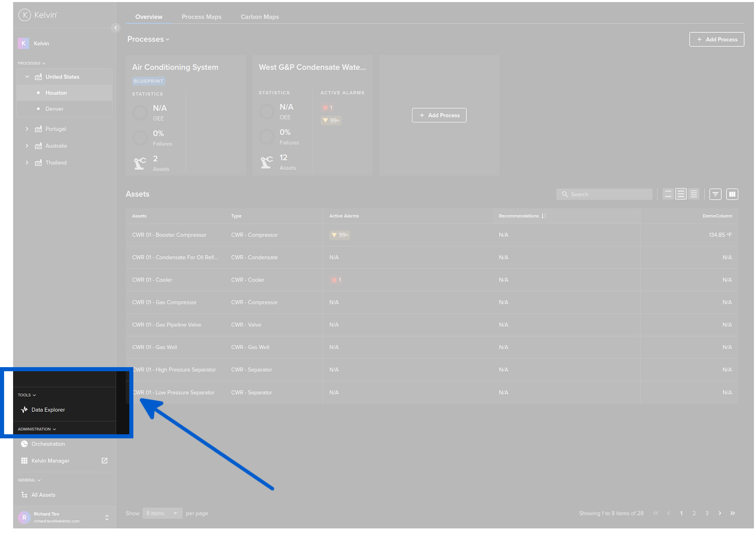Go to the last page of assets
The image size is (756, 537).
coord(732,513)
